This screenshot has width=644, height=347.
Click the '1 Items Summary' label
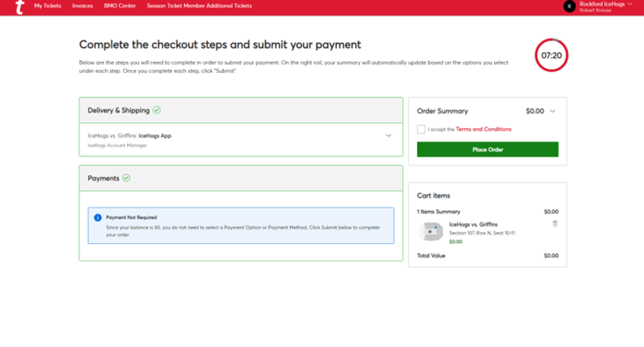tap(438, 212)
